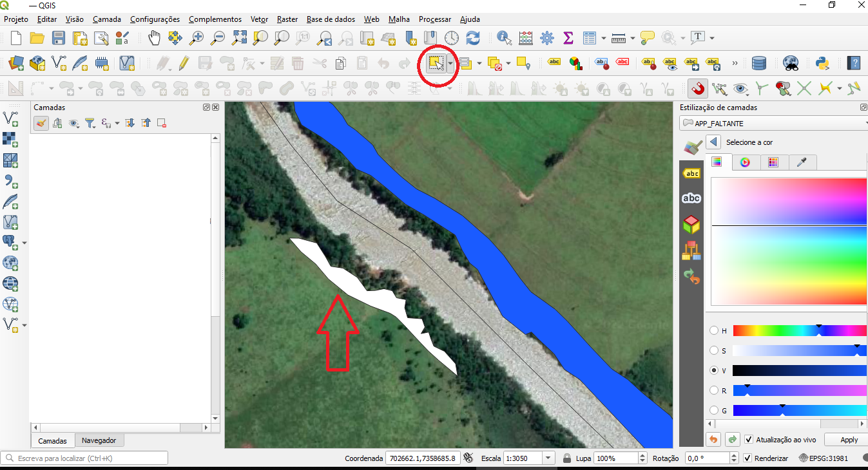Image resolution: width=868 pixels, height=470 pixels.
Task: Toggle Atualização ao vivo checkbox
Action: pyautogui.click(x=748, y=440)
